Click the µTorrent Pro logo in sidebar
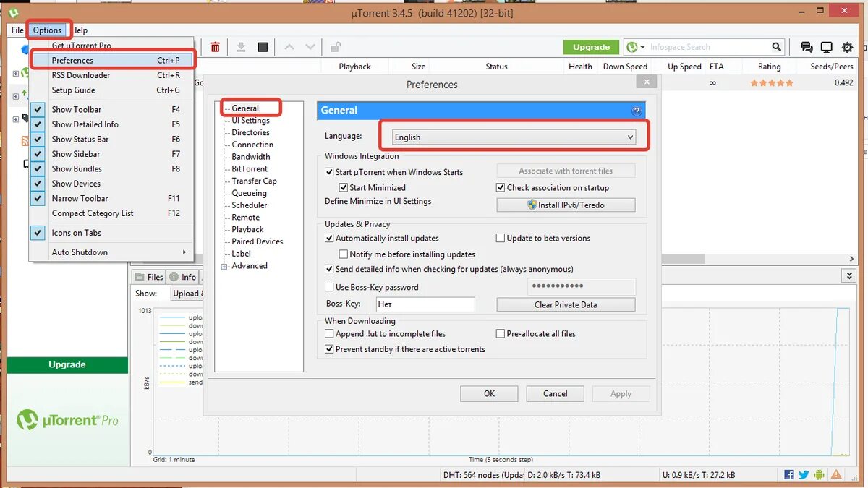Image resolution: width=868 pixels, height=488 pixels. [67, 420]
